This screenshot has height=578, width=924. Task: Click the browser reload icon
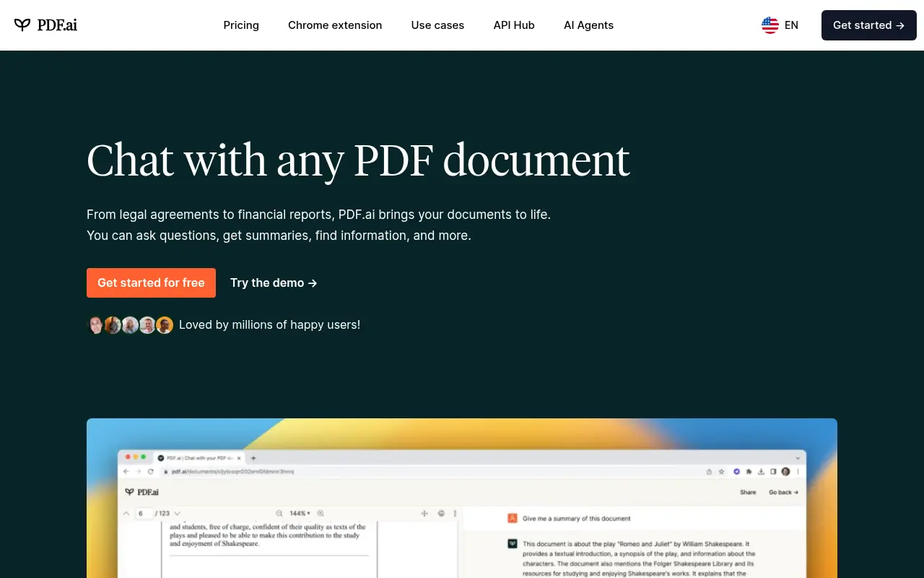[x=150, y=471]
